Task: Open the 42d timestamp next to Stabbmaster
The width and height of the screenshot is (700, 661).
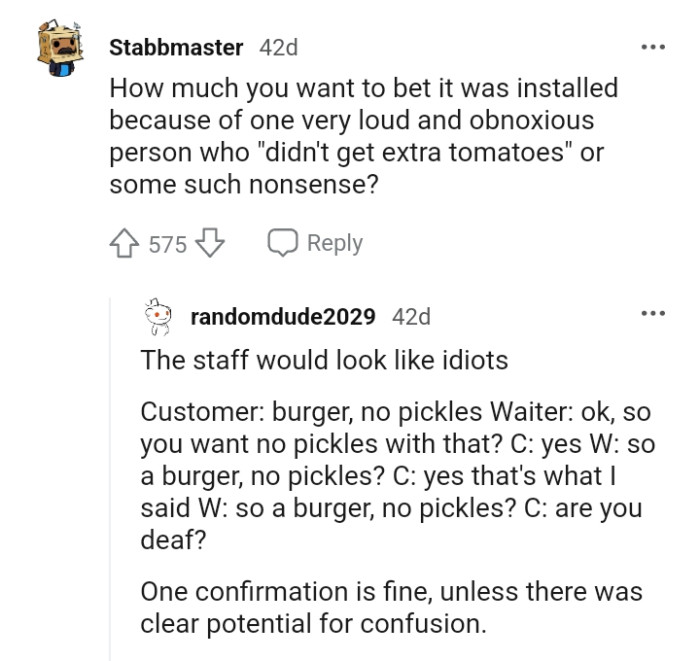Action: pyautogui.click(x=278, y=47)
